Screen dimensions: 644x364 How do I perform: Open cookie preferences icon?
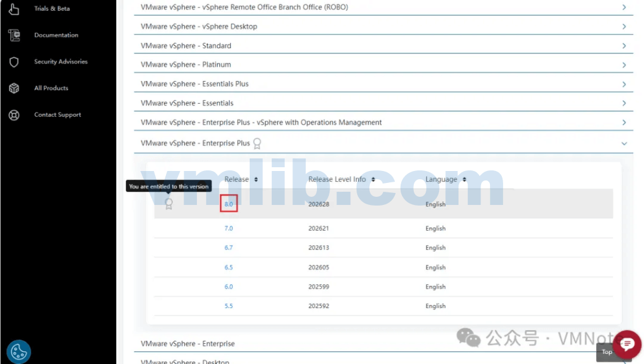pyautogui.click(x=18, y=351)
